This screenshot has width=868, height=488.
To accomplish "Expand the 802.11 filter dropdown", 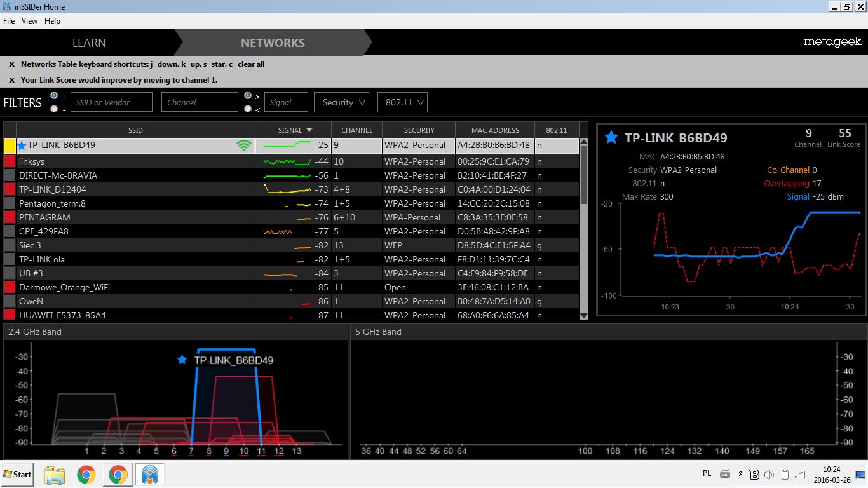I will [402, 102].
